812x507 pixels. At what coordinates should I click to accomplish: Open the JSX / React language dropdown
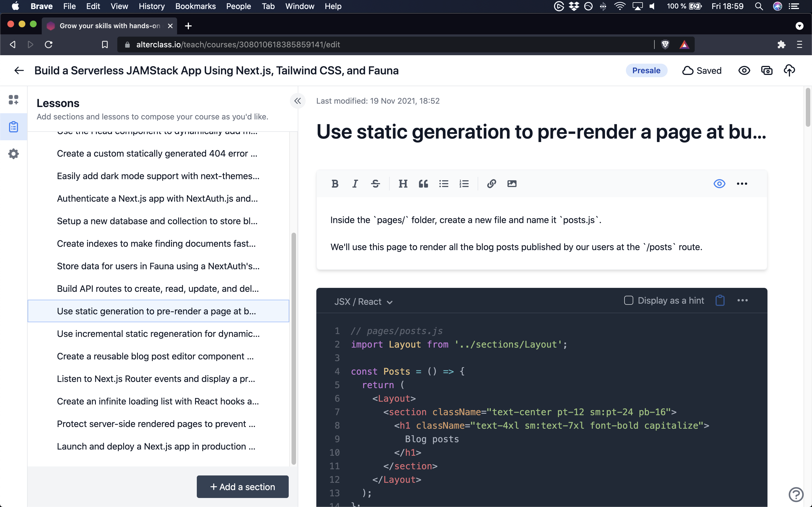coord(363,302)
